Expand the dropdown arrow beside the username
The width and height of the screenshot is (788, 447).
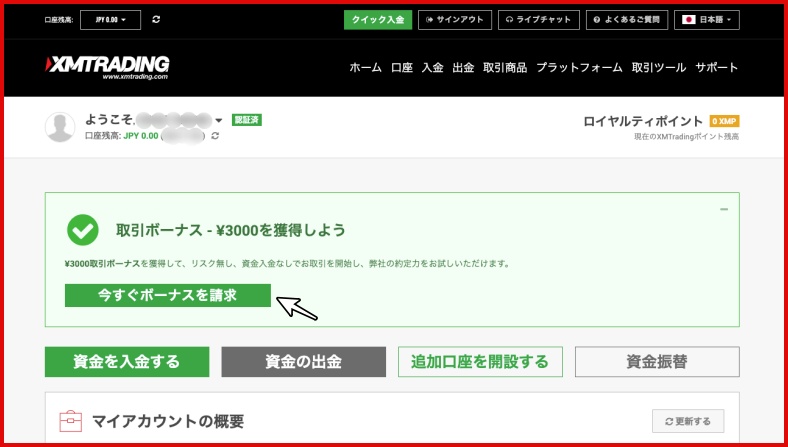(219, 120)
